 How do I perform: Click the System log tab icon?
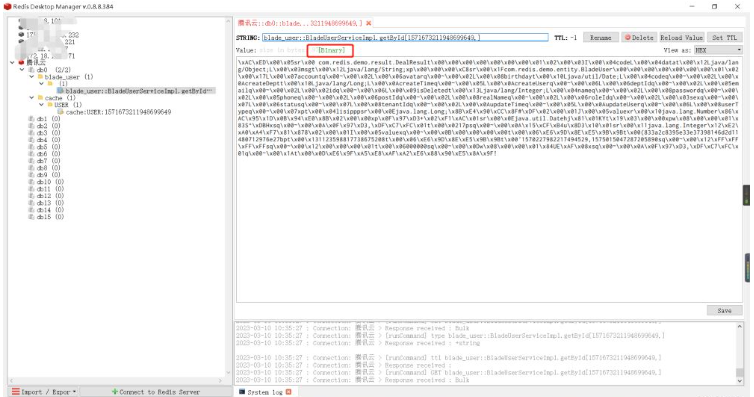point(242,392)
